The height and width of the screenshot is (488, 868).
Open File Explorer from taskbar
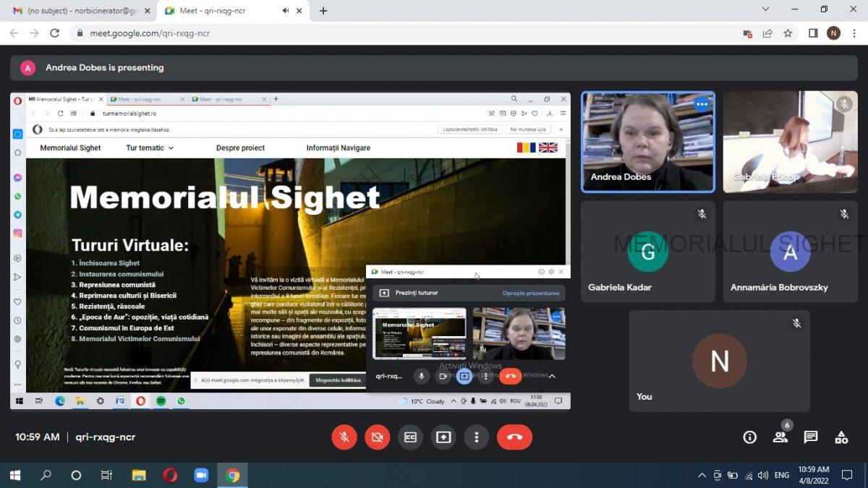pos(139,475)
